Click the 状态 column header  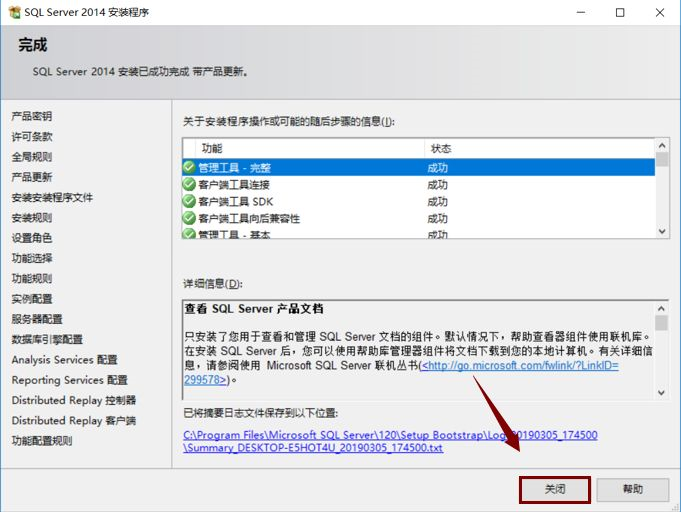(x=539, y=149)
